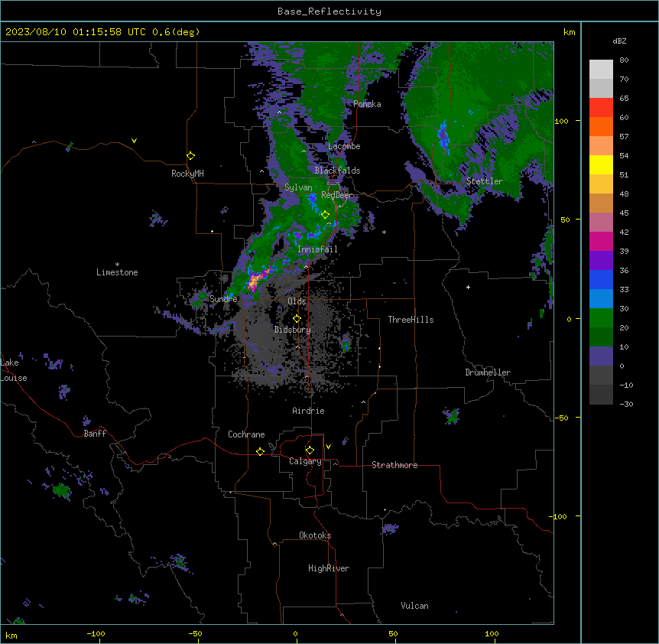This screenshot has height=644, width=659.
Task: Select the white asterisk above Limestone
Action: tap(117, 265)
